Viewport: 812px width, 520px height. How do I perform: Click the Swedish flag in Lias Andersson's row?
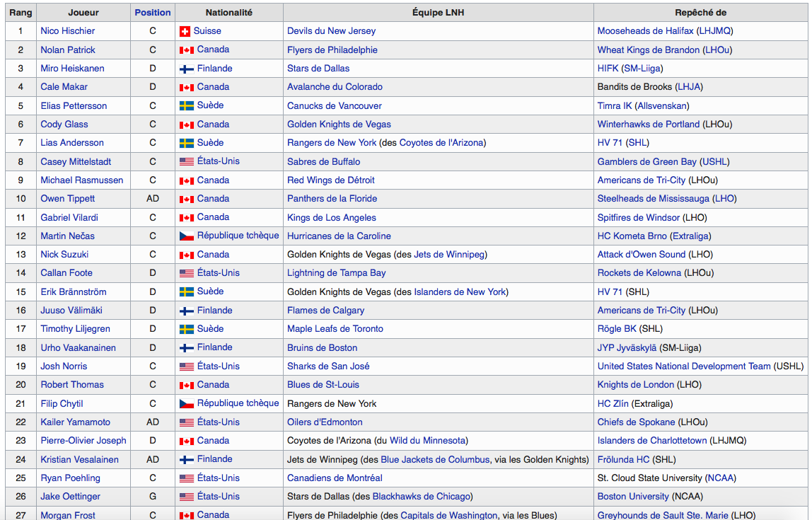click(x=187, y=143)
